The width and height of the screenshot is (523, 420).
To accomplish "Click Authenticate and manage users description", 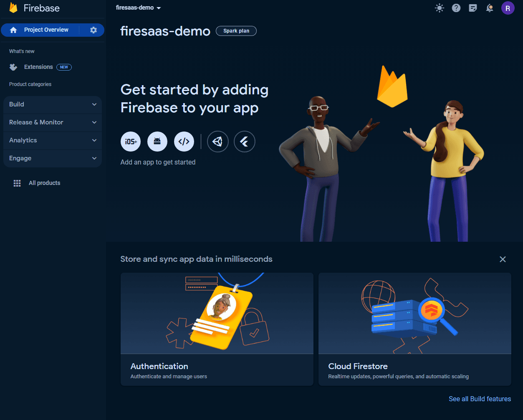I will (x=169, y=377).
